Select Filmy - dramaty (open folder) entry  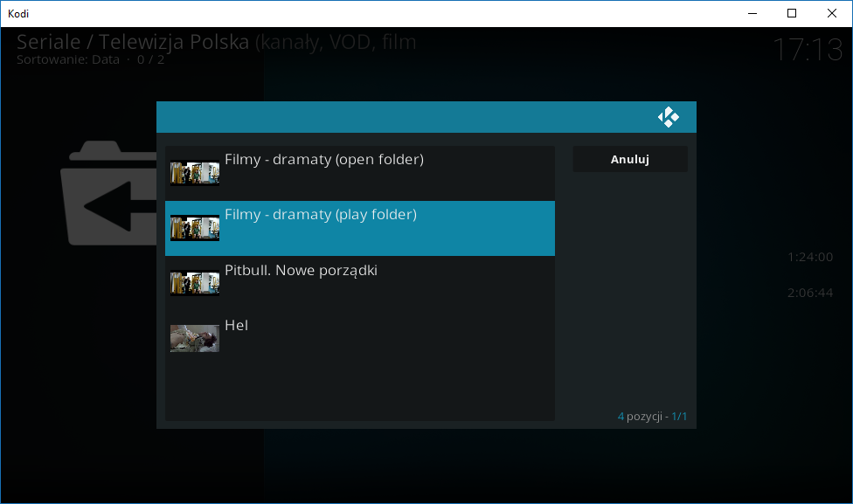tap(359, 173)
